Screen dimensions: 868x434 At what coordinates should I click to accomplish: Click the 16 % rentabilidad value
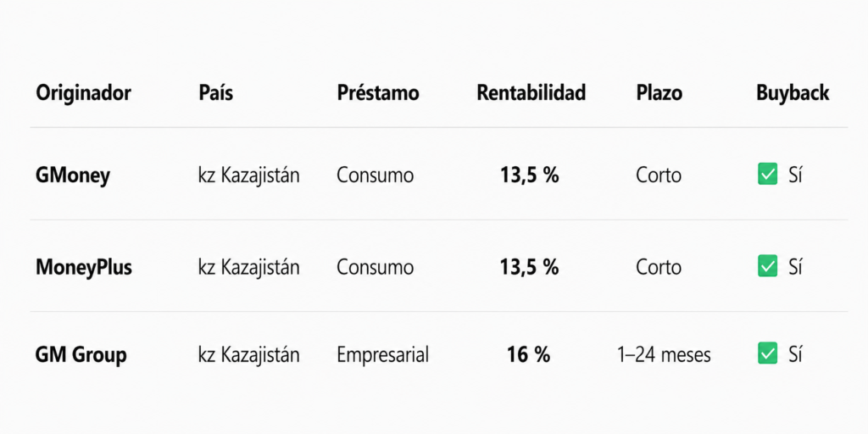[529, 354]
